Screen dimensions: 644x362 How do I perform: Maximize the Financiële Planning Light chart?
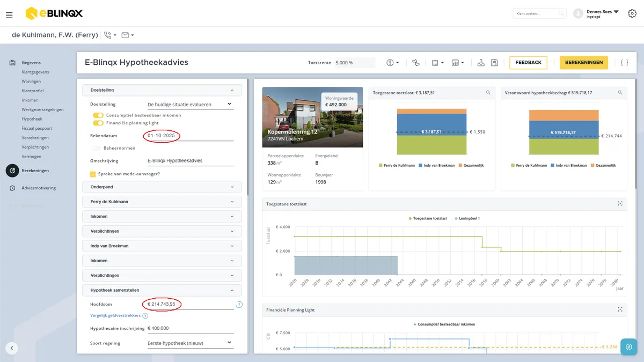coord(620,310)
